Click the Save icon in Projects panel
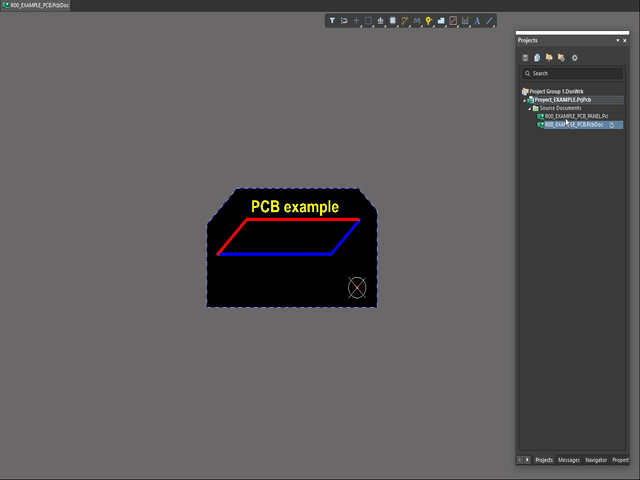640x480 pixels. (x=525, y=58)
